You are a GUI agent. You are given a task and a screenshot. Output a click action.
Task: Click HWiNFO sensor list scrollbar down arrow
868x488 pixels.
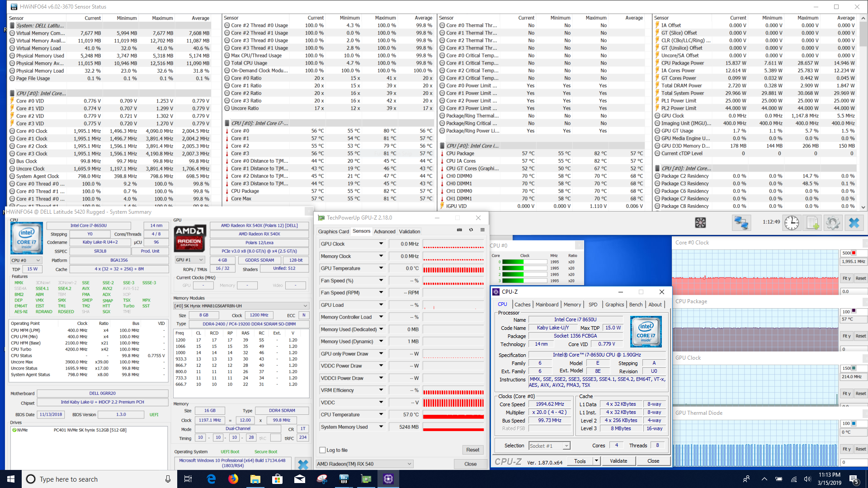[x=864, y=207]
